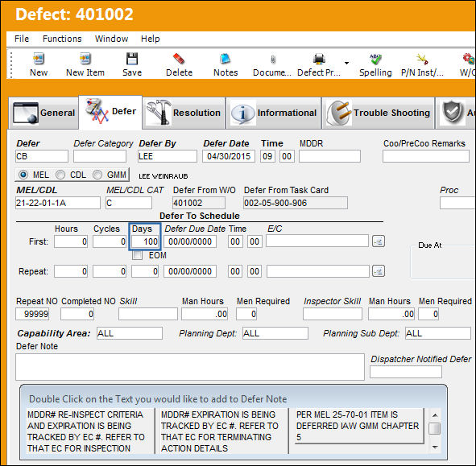Image resolution: width=476 pixels, height=466 pixels.
Task: Select the Defer tab
Action: click(110, 112)
